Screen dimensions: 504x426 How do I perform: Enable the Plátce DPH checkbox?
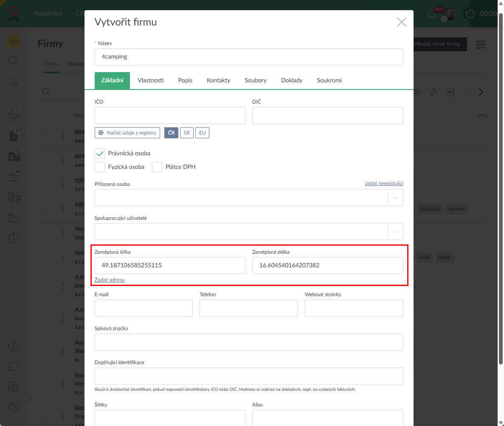(x=158, y=167)
